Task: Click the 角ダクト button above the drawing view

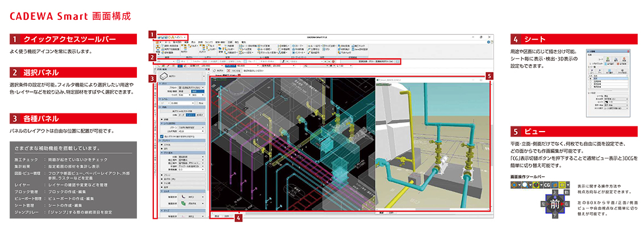Action: pos(218,70)
